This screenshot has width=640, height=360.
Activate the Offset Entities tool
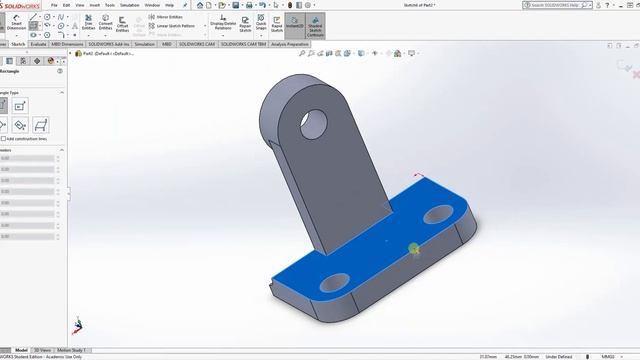point(122,24)
